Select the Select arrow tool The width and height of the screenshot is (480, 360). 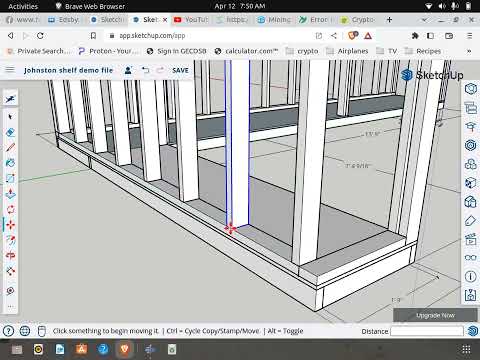pyautogui.click(x=10, y=117)
